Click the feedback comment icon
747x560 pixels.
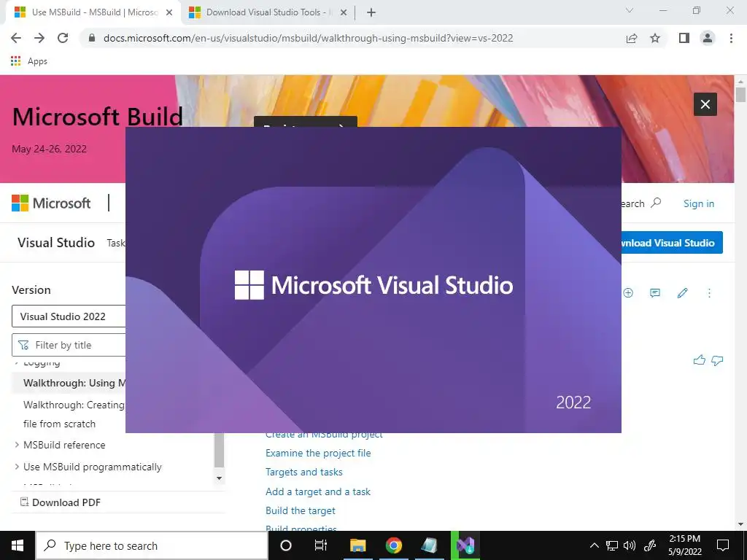(655, 293)
